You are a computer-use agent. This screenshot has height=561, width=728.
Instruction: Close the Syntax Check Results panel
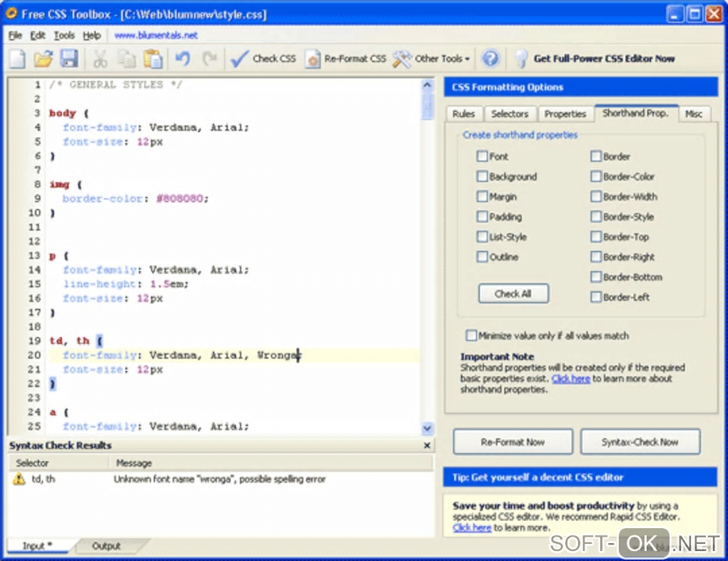(427, 445)
